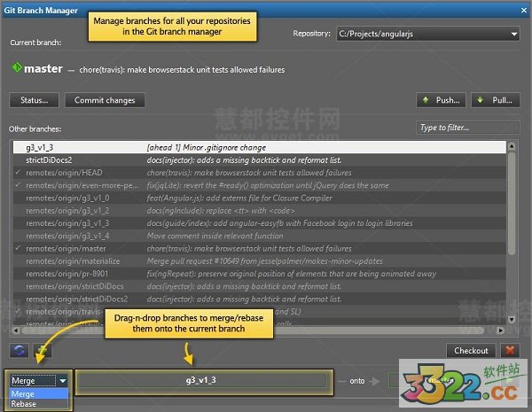Select the remotes/origin/HEAD branch
Viewport: 532px width, 412px height.
260,173
